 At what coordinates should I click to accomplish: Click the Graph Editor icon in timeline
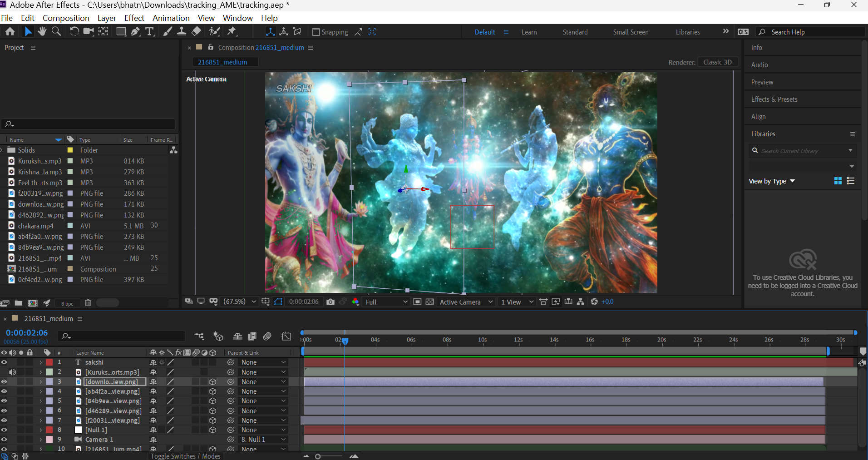click(x=286, y=336)
